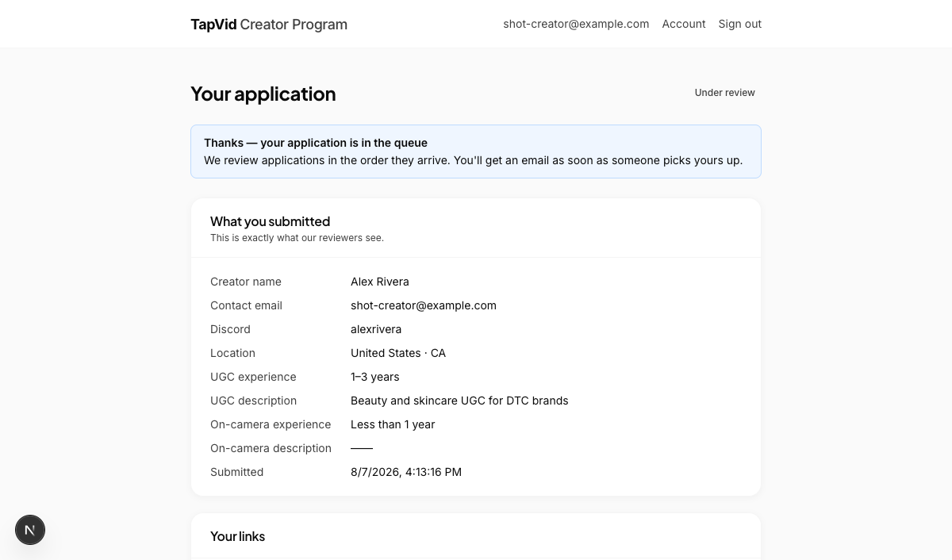Click the Less than 1 year value
The width and height of the screenshot is (952, 560).
393,424
